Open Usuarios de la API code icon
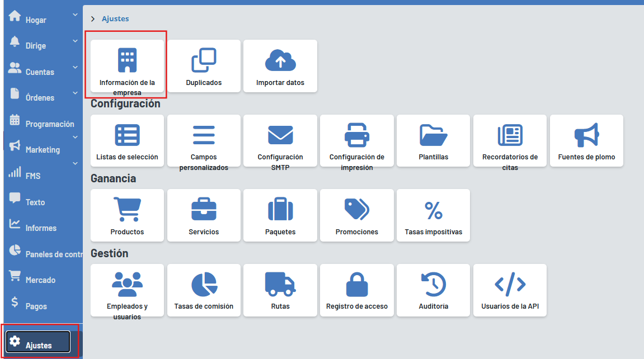 click(x=510, y=284)
